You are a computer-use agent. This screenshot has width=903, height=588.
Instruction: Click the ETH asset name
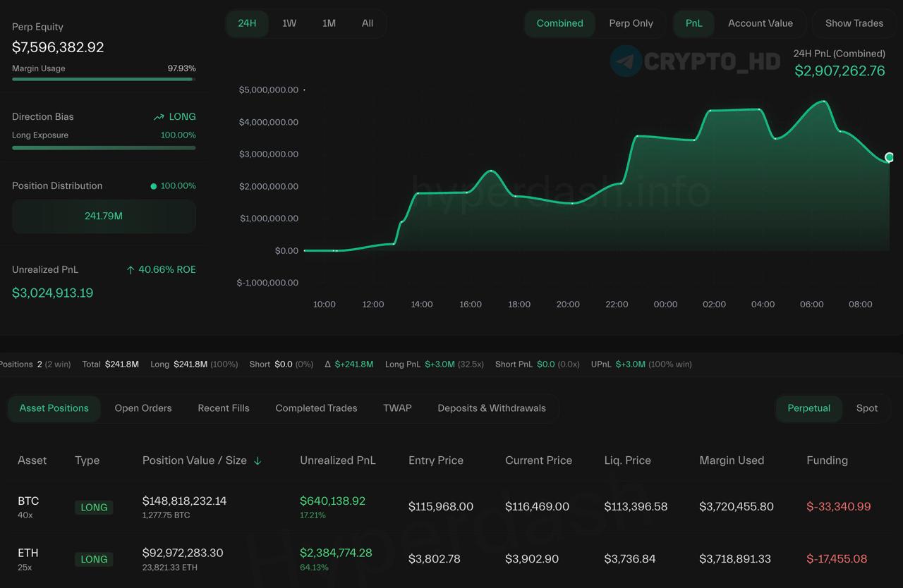click(28, 553)
